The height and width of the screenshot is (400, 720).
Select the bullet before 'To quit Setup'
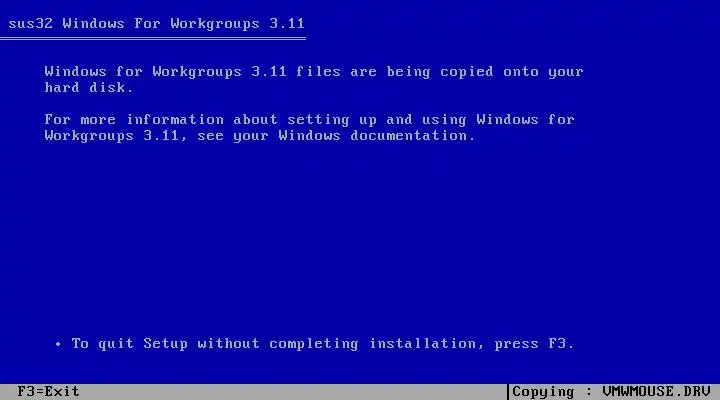pyautogui.click(x=58, y=344)
